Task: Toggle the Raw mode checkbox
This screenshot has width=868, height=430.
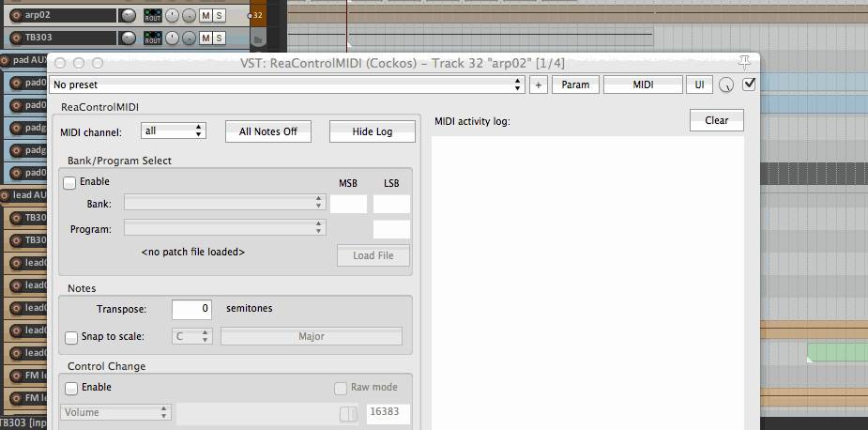Action: 341,389
